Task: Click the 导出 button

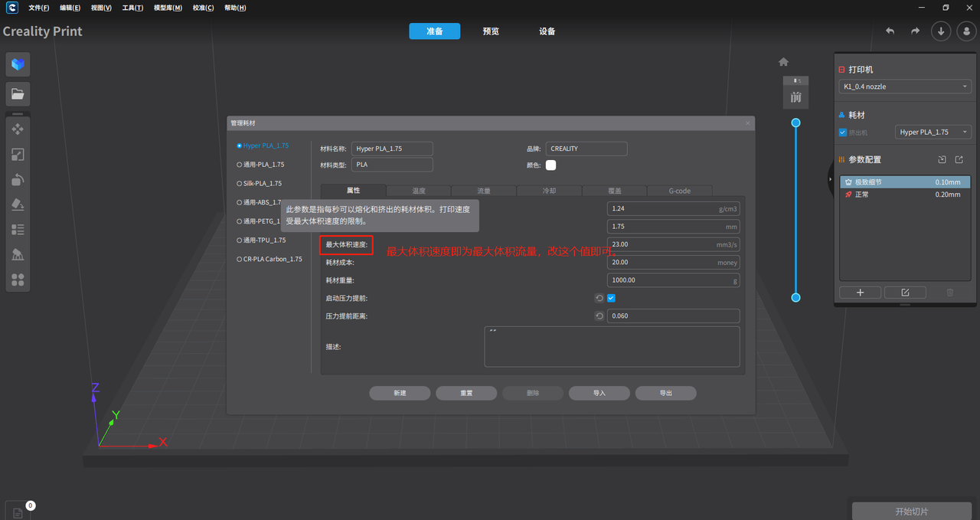Action: point(666,393)
